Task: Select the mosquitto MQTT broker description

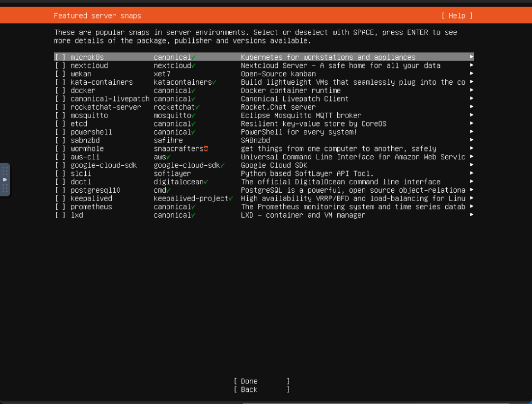Action: pos(301,115)
